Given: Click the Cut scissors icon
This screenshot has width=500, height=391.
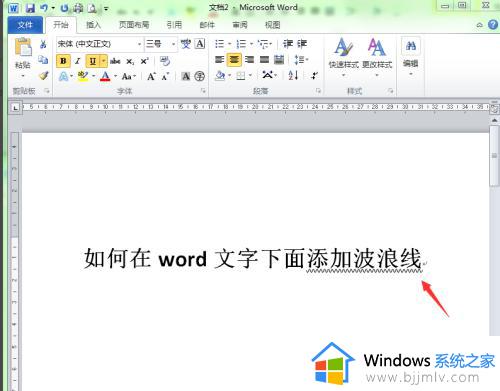Looking at the screenshot, I should click(x=43, y=44).
